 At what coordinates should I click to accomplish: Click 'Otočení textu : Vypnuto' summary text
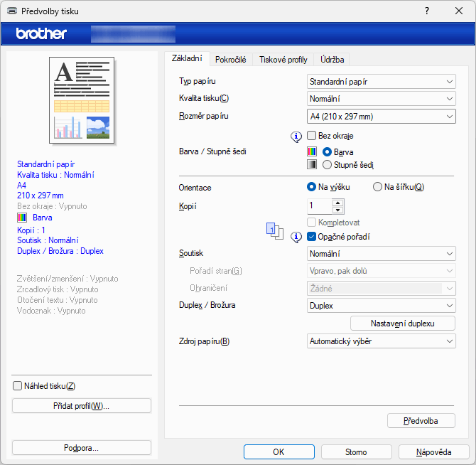pyautogui.click(x=58, y=300)
